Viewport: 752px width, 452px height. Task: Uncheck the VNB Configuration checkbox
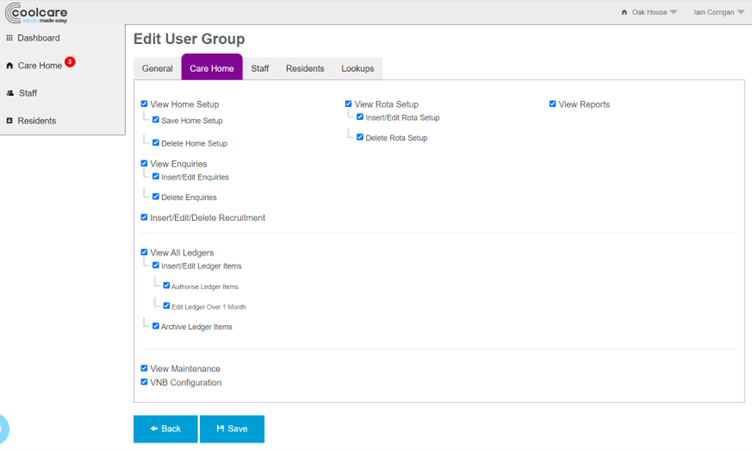click(x=144, y=382)
